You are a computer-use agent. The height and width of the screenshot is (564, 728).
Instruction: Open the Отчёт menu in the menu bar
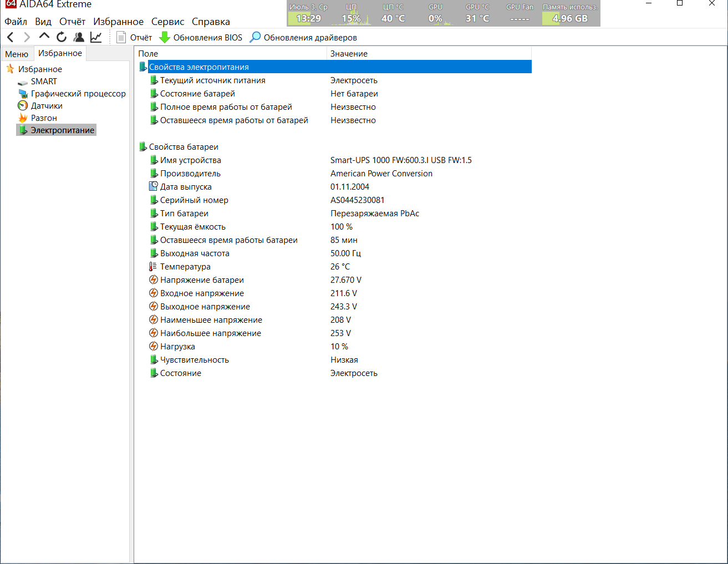point(73,22)
